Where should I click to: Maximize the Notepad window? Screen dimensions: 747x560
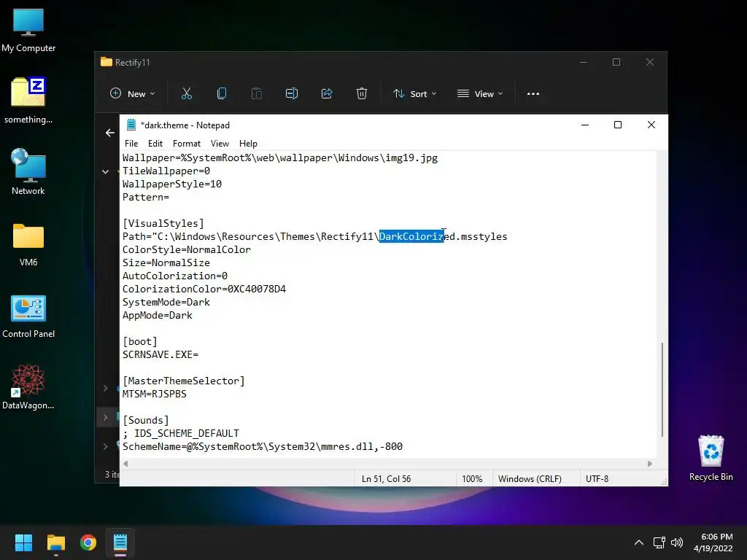618,125
